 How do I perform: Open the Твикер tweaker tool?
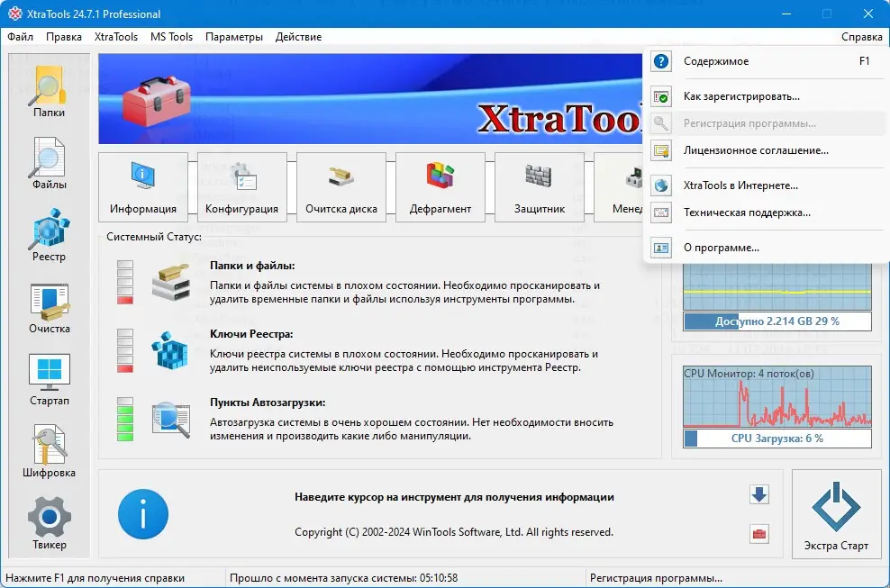pos(49,523)
